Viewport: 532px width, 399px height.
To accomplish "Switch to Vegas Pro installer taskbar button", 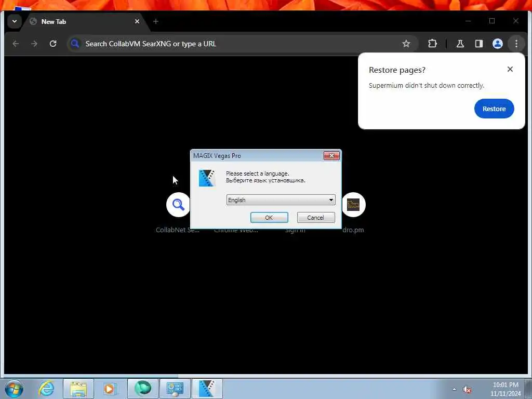I will pos(207,389).
